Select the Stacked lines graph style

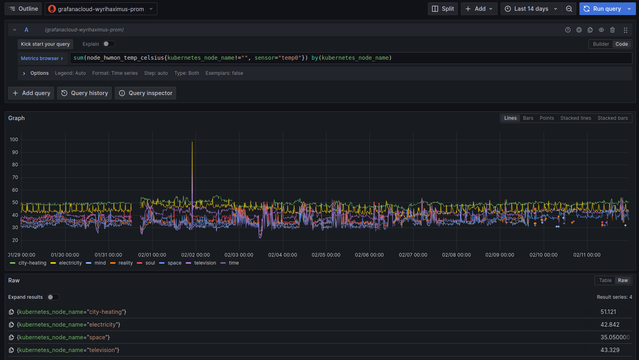coord(575,118)
